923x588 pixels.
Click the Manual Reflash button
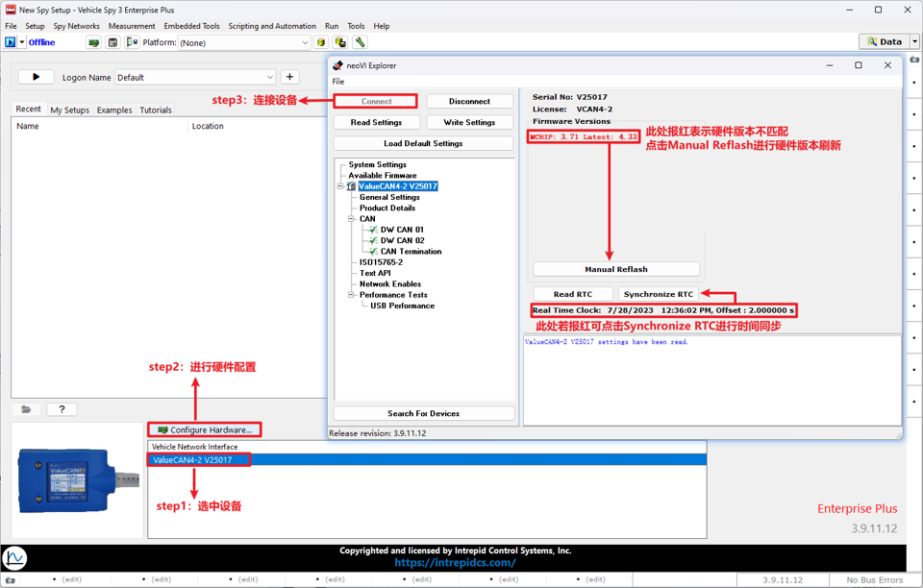click(x=616, y=269)
